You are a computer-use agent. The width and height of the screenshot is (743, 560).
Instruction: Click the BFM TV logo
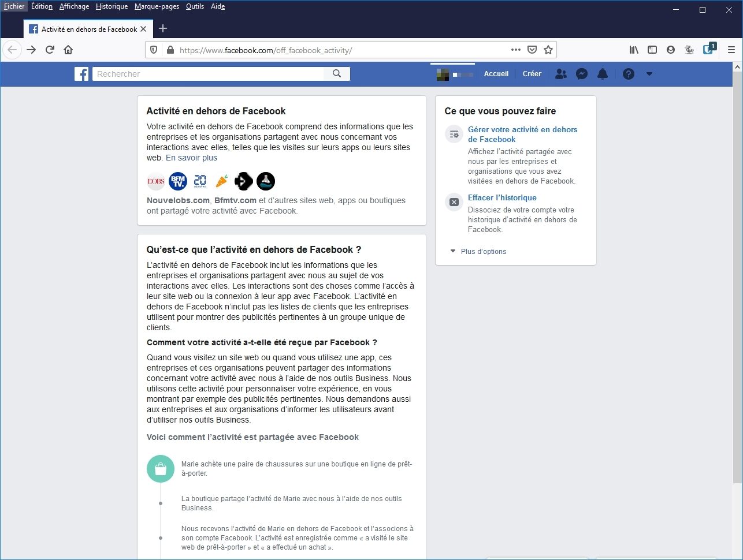click(178, 181)
